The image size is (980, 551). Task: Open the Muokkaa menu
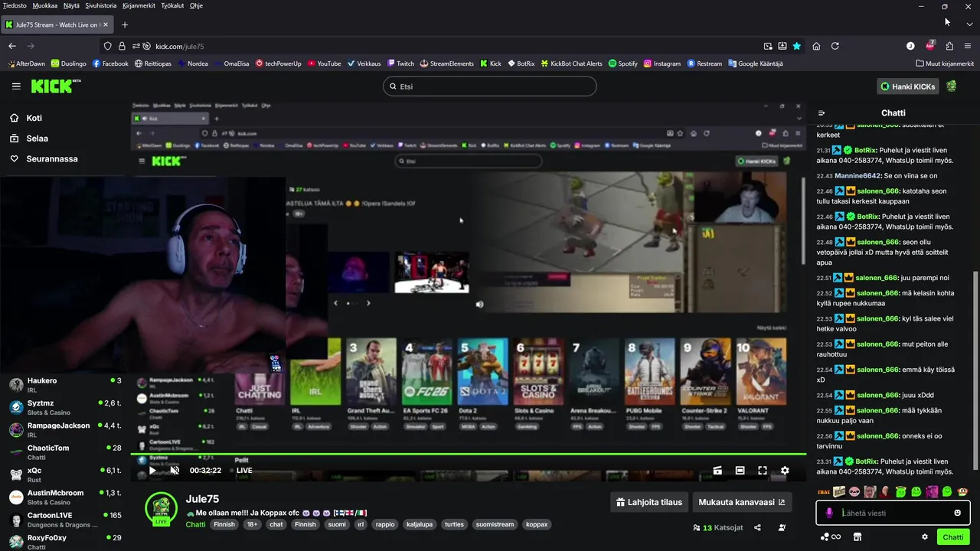pyautogui.click(x=45, y=5)
